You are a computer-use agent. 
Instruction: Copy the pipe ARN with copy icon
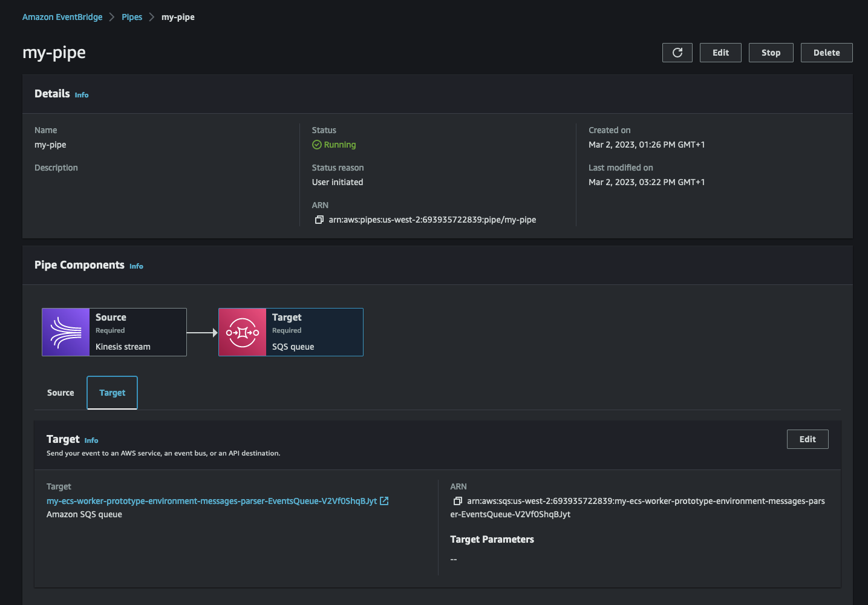(319, 220)
